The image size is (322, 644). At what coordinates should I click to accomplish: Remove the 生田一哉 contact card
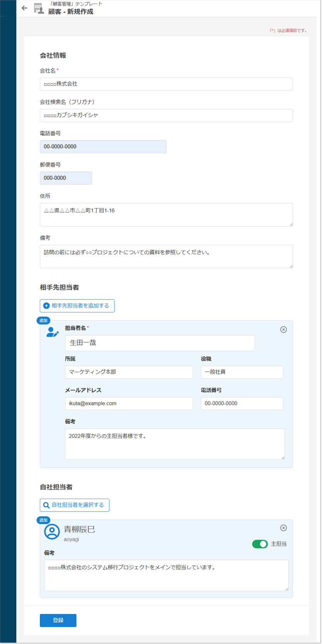[x=283, y=330]
